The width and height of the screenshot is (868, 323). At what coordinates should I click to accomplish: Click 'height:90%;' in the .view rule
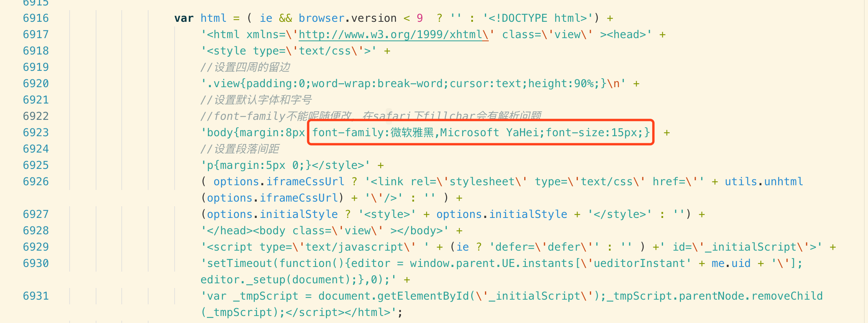point(564,84)
